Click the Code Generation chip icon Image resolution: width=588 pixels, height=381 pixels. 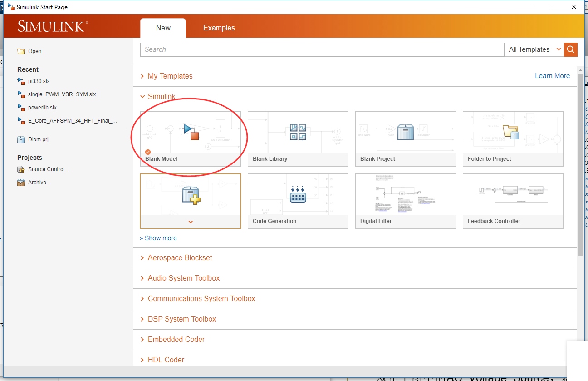(298, 194)
